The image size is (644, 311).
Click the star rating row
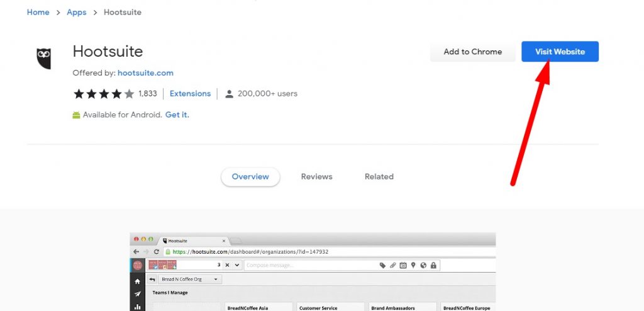point(104,94)
